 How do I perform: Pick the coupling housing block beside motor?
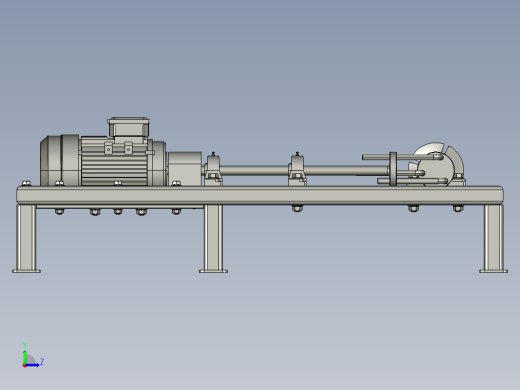[185, 169]
